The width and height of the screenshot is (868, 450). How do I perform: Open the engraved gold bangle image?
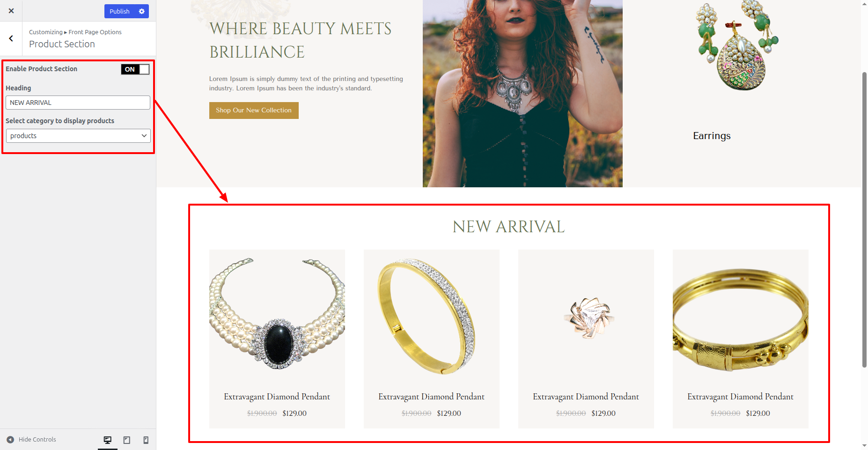741,314
